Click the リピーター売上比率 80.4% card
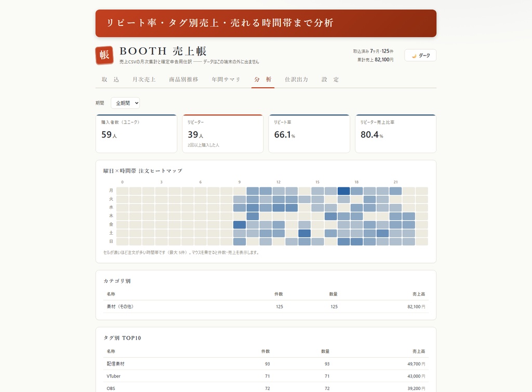Viewport: 532px width, 392px height. pos(395,133)
